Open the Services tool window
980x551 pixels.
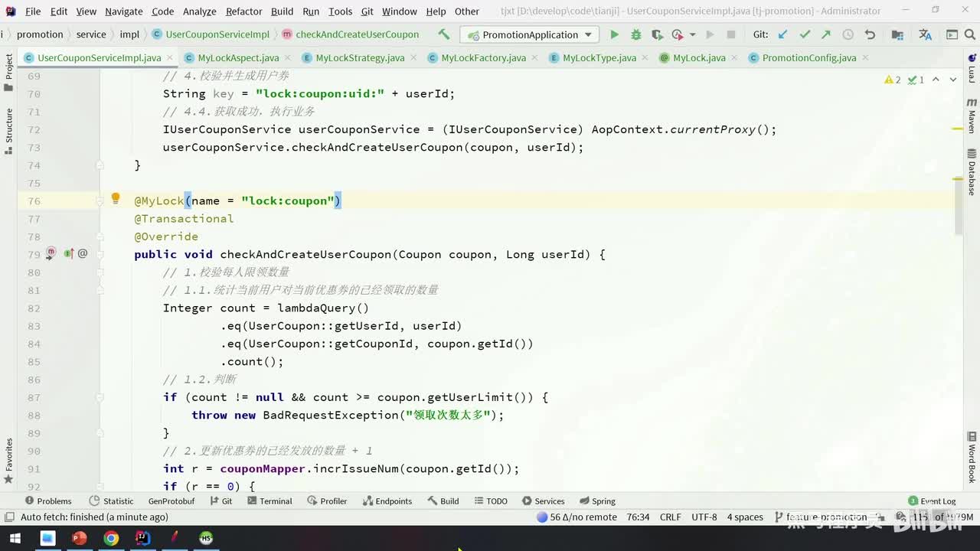(x=543, y=501)
